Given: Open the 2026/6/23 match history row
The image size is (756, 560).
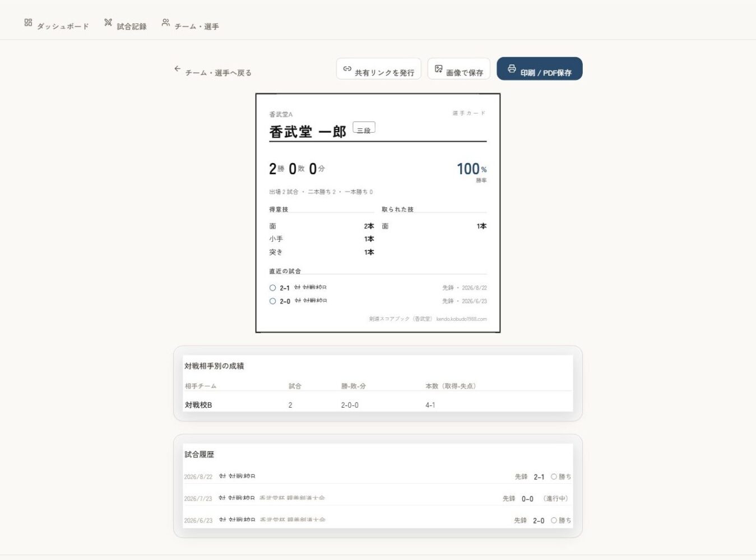Looking at the screenshot, I should 378,520.
